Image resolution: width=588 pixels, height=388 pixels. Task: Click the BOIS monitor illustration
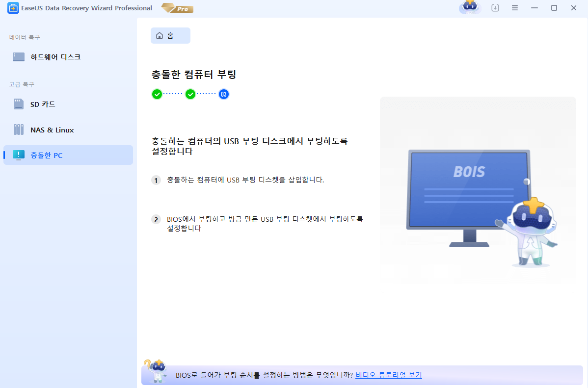pyautogui.click(x=469, y=198)
